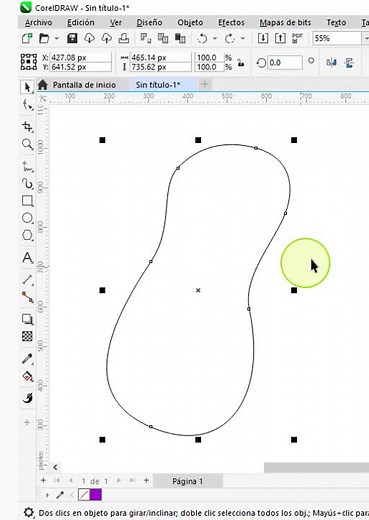Open a new document tab with plus
The width and height of the screenshot is (369, 520).
(205, 85)
